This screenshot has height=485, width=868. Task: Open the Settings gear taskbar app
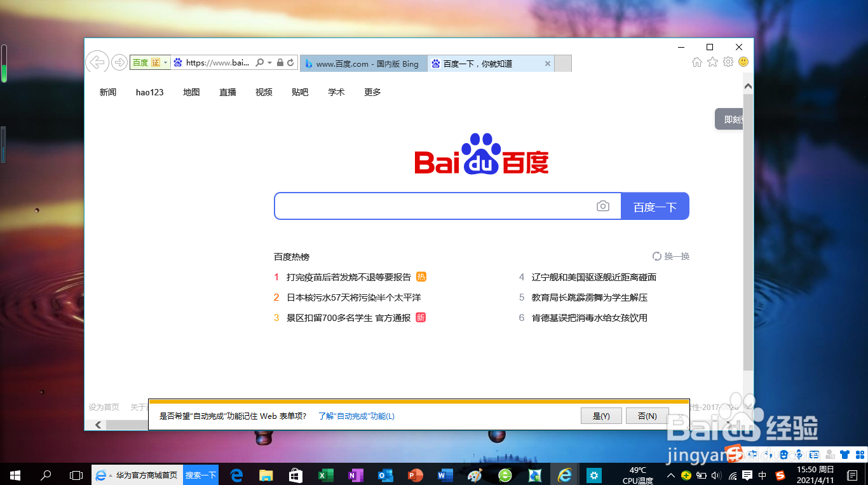coord(594,475)
